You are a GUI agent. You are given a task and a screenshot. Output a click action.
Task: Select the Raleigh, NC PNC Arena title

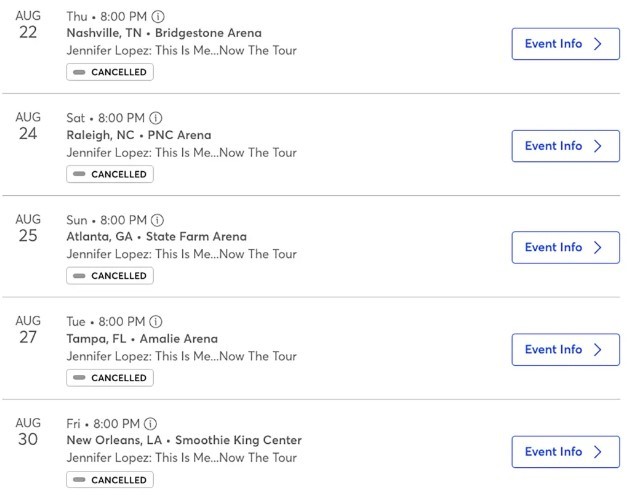pyautogui.click(x=139, y=135)
